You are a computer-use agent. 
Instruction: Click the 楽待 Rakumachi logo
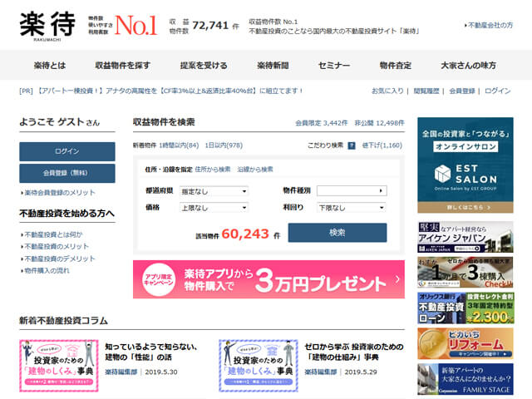(x=47, y=27)
